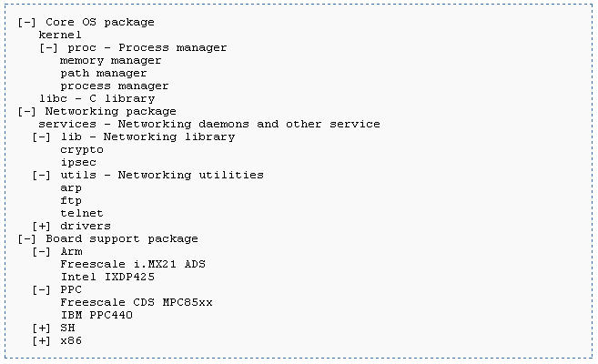Select IBM PPC440 board
The height and width of the screenshot is (364, 598).
point(96,315)
